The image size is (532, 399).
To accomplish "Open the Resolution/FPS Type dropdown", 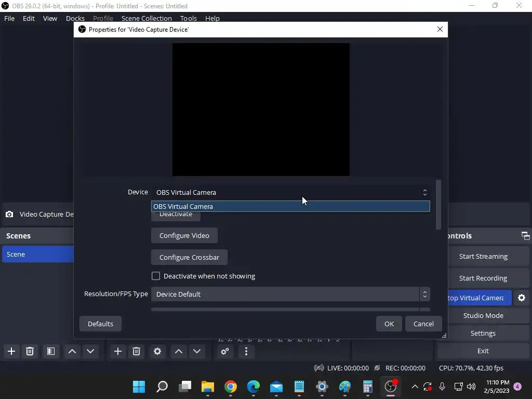I will pyautogui.click(x=290, y=294).
